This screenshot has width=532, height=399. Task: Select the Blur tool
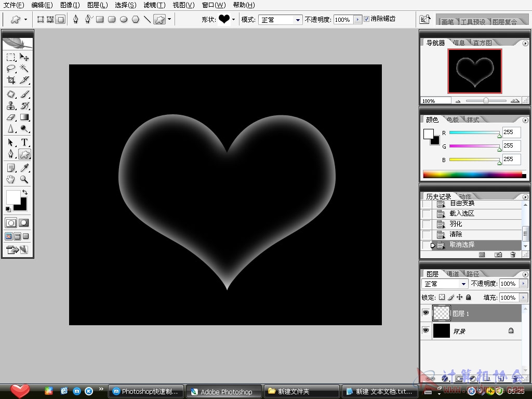11,129
